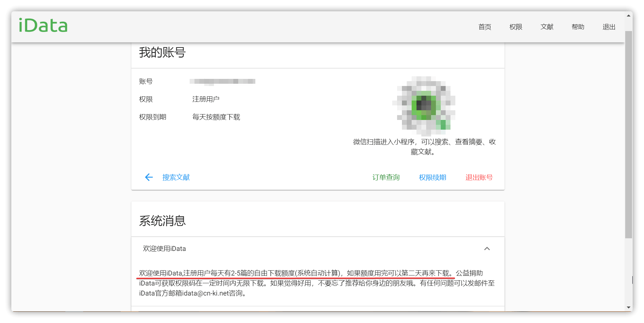Click the iData logo

[43, 26]
